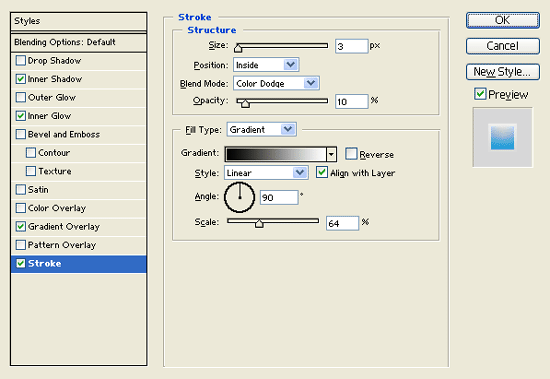Open the Style dropdown showing Linear
The width and height of the screenshot is (550, 379).
266,173
